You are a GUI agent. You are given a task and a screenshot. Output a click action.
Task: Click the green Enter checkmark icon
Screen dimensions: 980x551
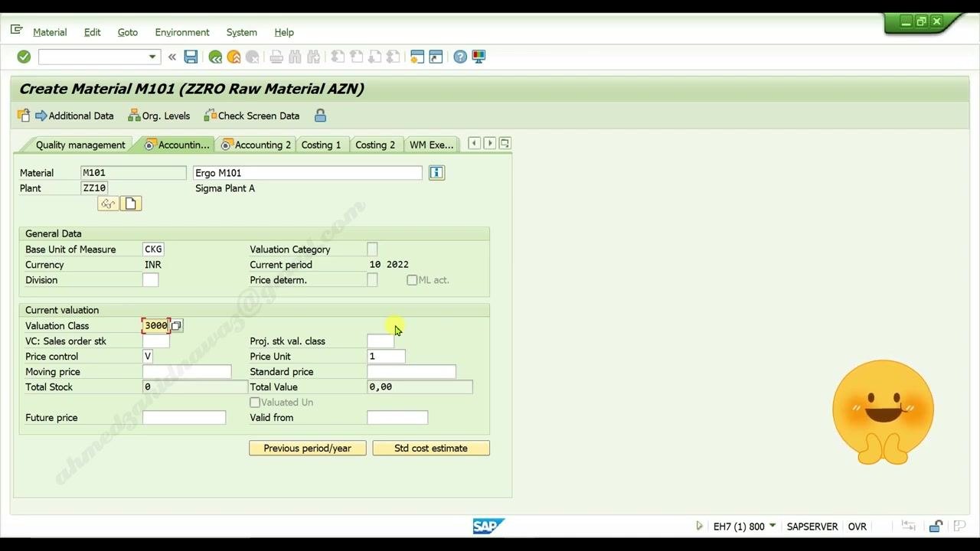pyautogui.click(x=24, y=57)
